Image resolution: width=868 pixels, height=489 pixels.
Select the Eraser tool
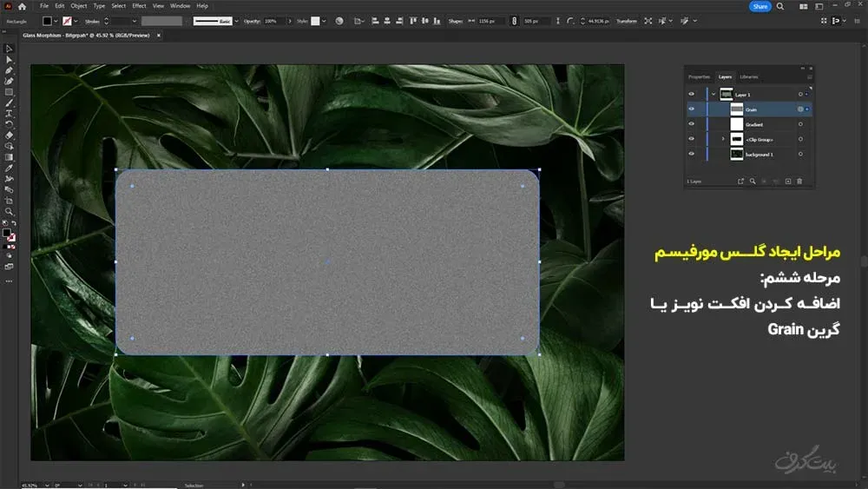tap(9, 135)
